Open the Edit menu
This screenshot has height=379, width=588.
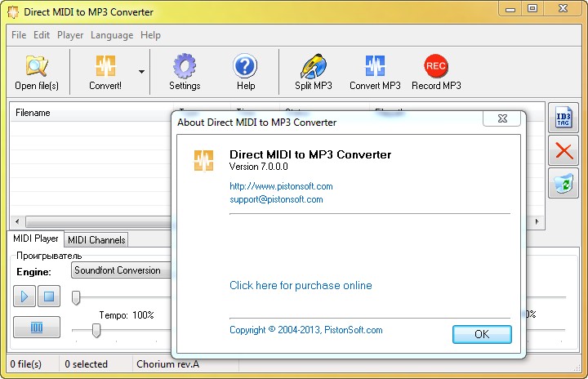[42, 35]
